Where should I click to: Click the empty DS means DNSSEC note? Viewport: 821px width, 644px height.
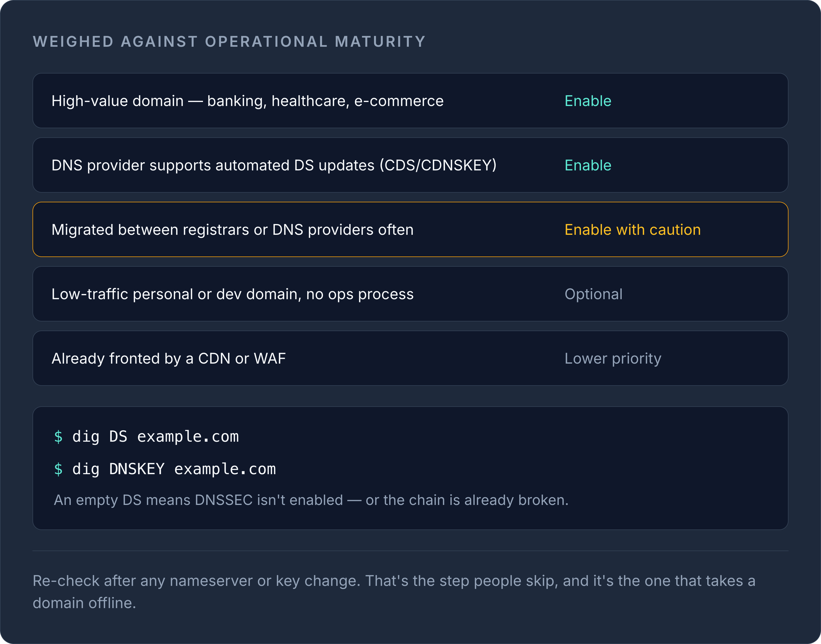pos(311,500)
